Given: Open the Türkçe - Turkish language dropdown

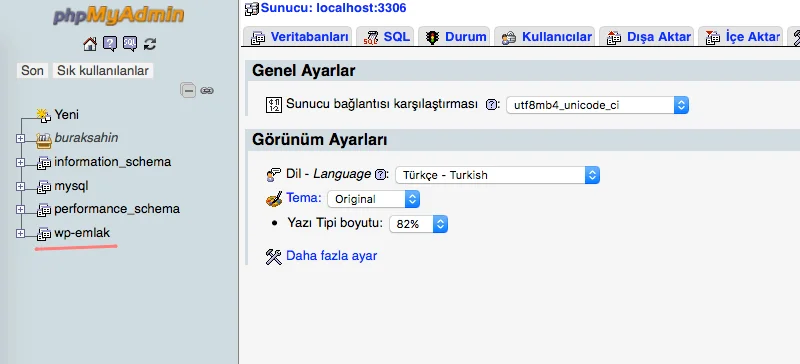Looking at the screenshot, I should click(497, 175).
